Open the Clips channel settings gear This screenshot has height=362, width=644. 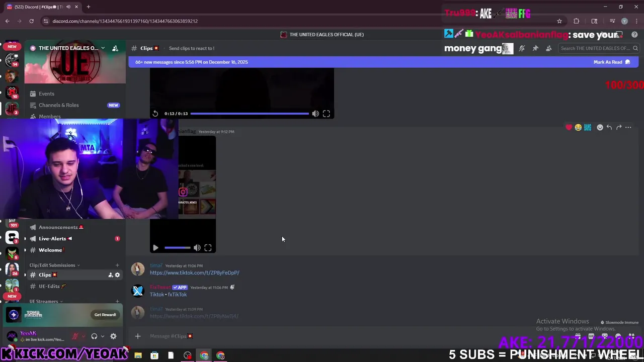click(x=118, y=275)
